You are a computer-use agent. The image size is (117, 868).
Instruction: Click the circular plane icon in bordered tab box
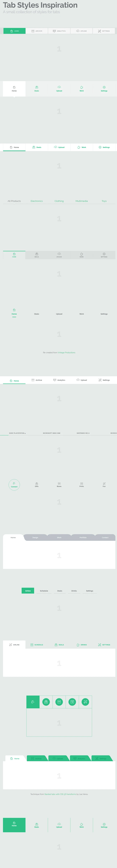[x=85, y=702]
